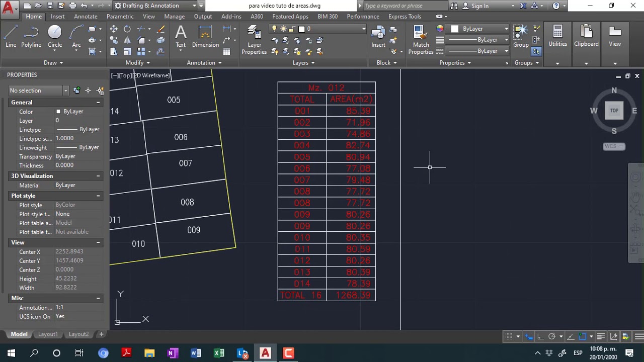Select the Line drawing tool
644x362 pixels.
pos(11,36)
